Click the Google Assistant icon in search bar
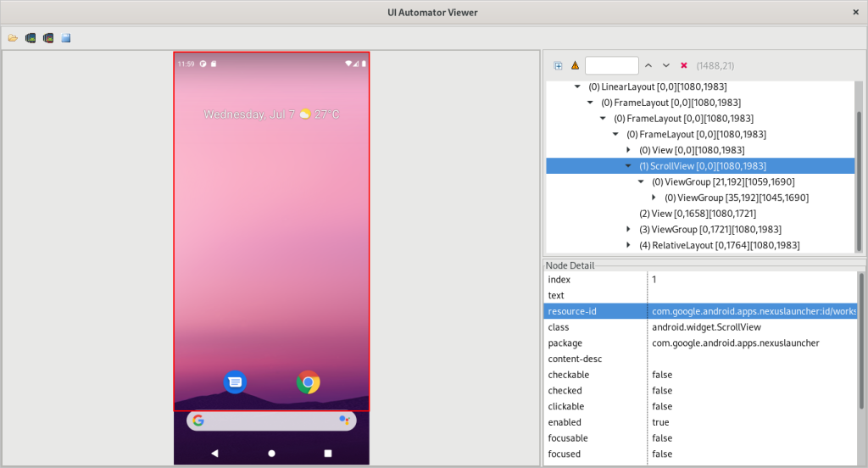868x468 pixels. 344,421
